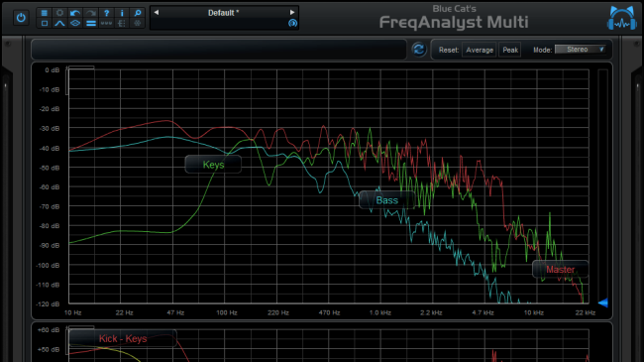Click the '0 dB' axis label
The width and height of the screenshot is (644, 362).
(x=53, y=70)
